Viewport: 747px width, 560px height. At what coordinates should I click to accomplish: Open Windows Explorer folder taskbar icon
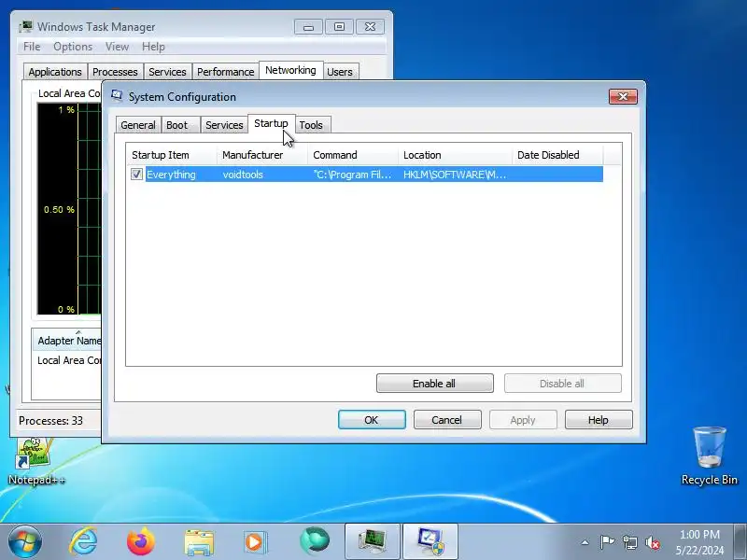[x=199, y=542]
